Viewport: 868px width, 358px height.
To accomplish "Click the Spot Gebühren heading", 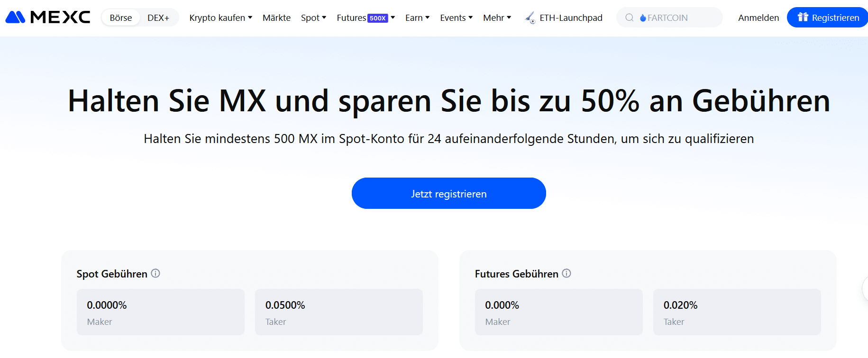I will click(112, 274).
